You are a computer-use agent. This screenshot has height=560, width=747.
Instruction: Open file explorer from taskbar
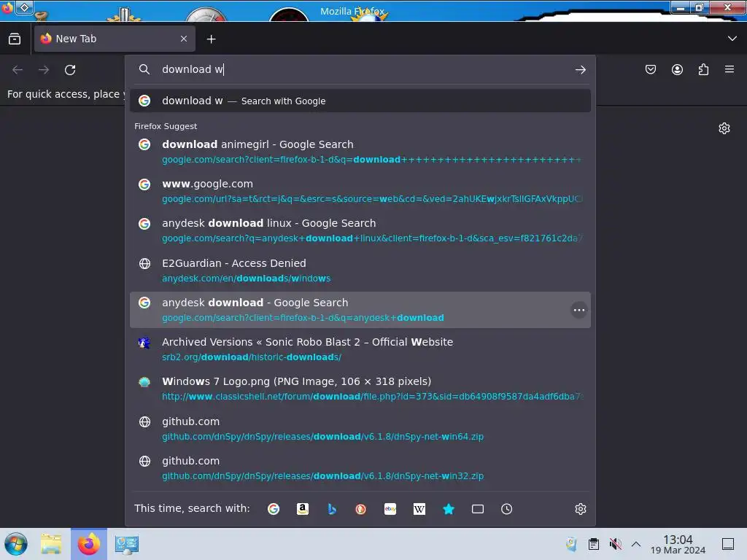coord(51,544)
